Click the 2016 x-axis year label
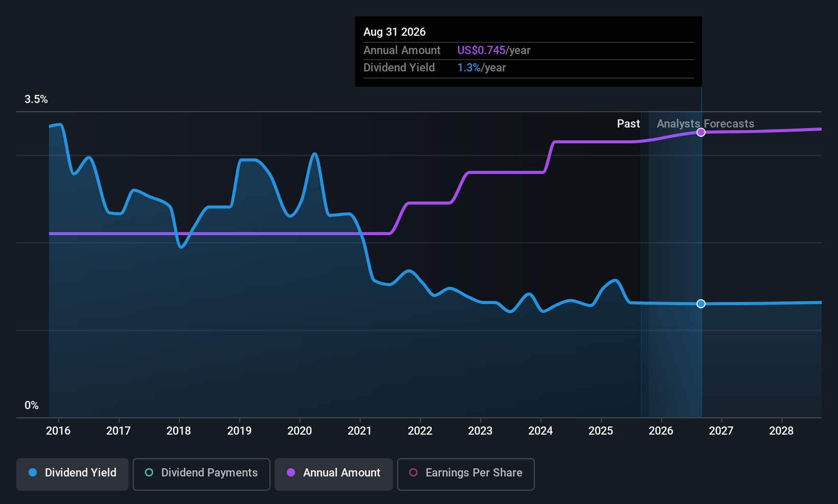Viewport: 838px width, 504px height. (58, 431)
